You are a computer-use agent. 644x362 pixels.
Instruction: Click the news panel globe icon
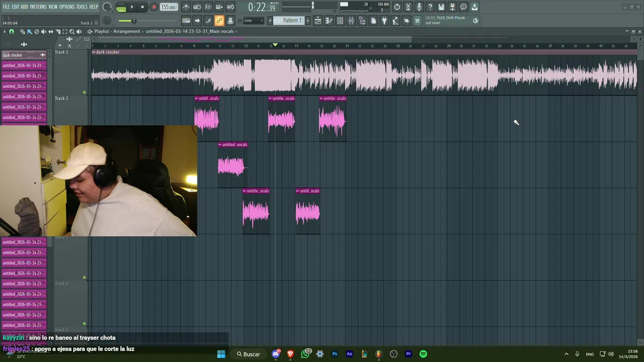pyautogui.click(x=475, y=21)
